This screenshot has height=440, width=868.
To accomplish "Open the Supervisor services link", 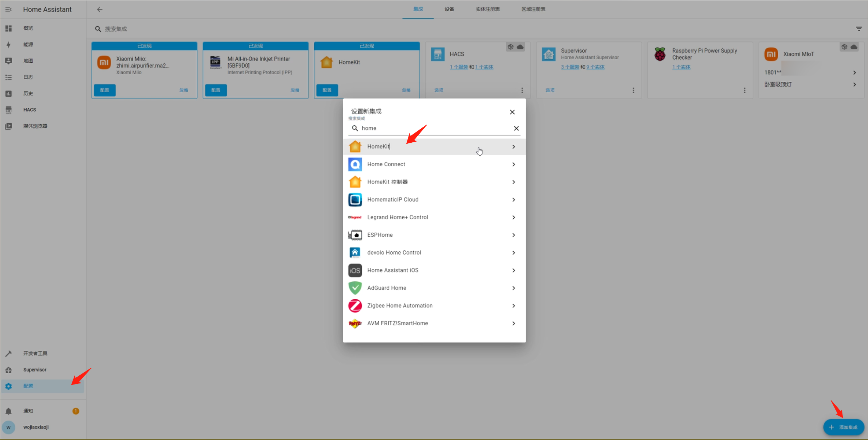I will (x=570, y=67).
